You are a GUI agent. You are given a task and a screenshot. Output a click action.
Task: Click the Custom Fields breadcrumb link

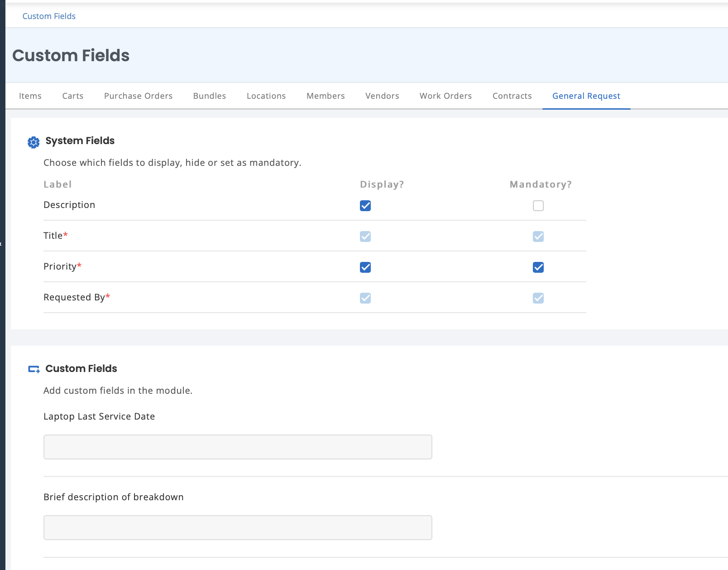tap(48, 16)
